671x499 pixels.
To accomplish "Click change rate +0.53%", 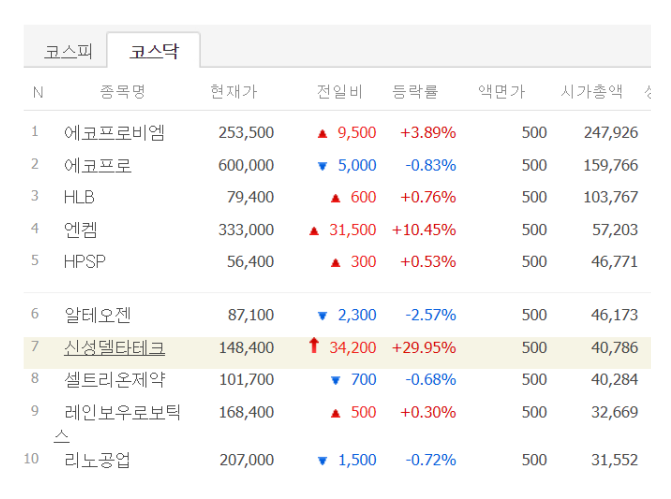I will (x=428, y=261).
